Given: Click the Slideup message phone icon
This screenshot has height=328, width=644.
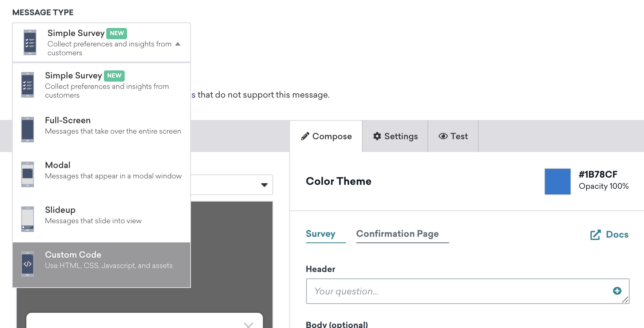Looking at the screenshot, I should coord(28,219).
